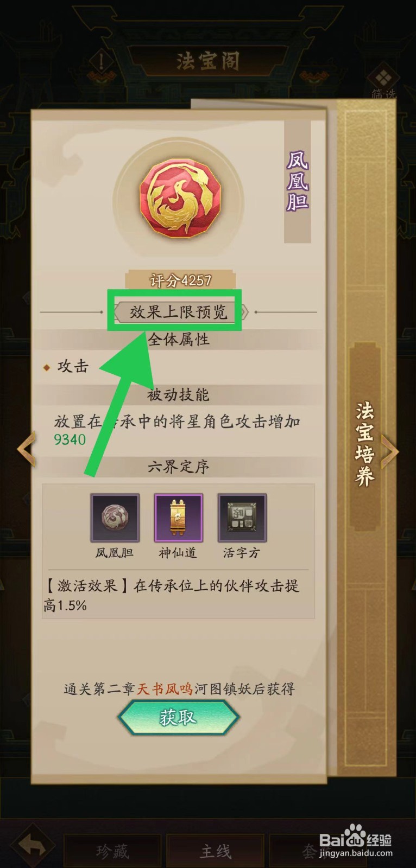
Task: Select the 凤凰胆 set item icon
Action: click(115, 518)
